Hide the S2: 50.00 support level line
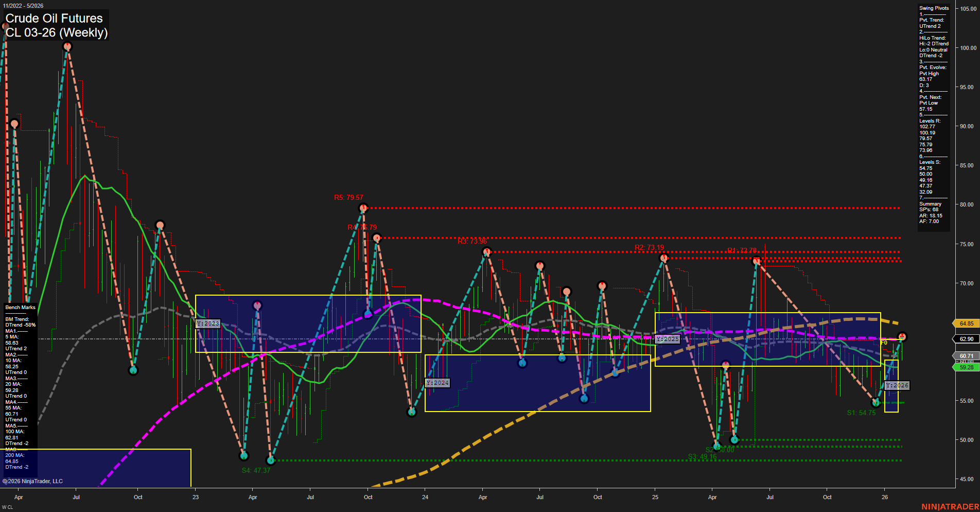Screen dimensions: 980x512 [x=721, y=449]
